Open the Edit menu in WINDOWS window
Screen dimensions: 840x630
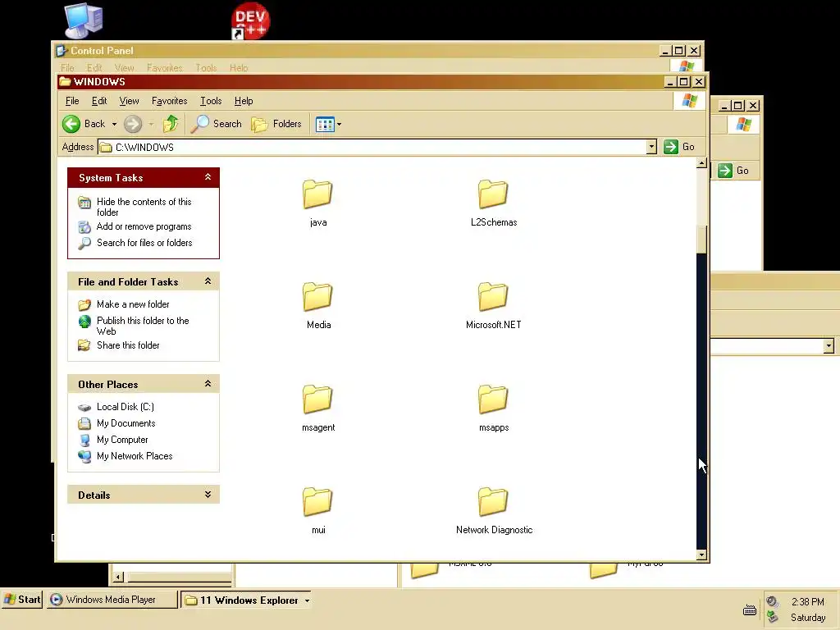coord(99,101)
